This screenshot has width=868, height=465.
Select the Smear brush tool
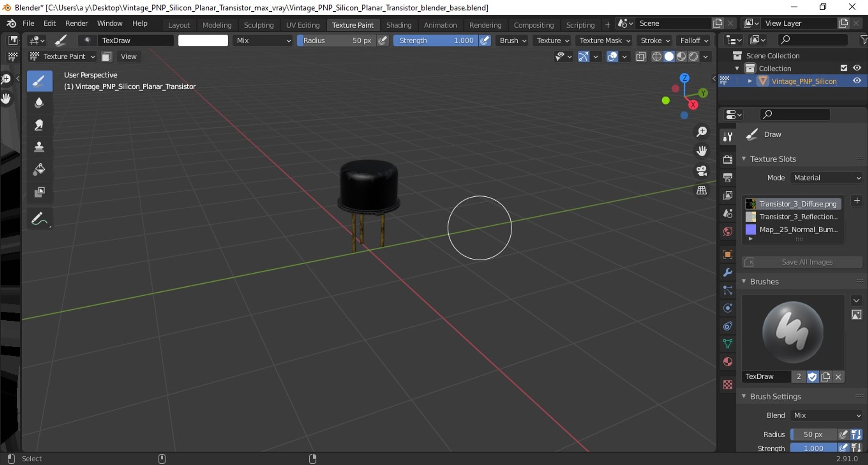coord(39,125)
